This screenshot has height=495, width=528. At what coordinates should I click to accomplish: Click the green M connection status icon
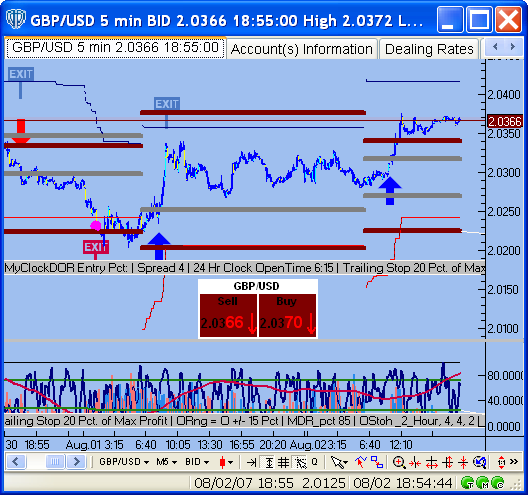[x=483, y=483]
